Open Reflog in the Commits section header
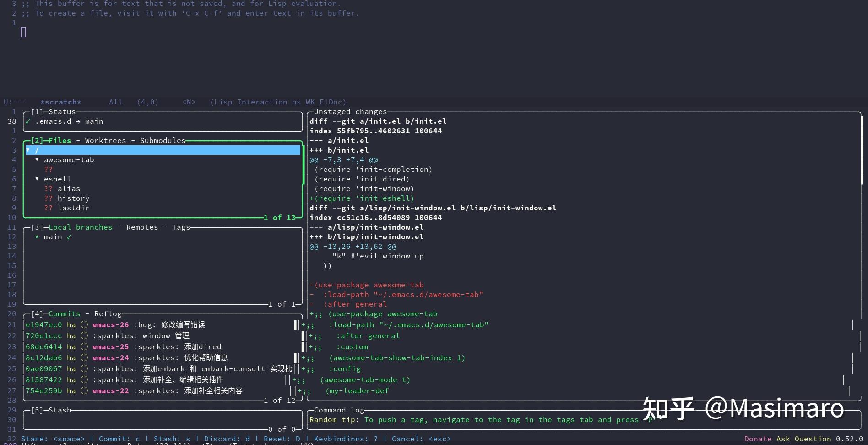Image resolution: width=868 pixels, height=445 pixels. [108, 313]
